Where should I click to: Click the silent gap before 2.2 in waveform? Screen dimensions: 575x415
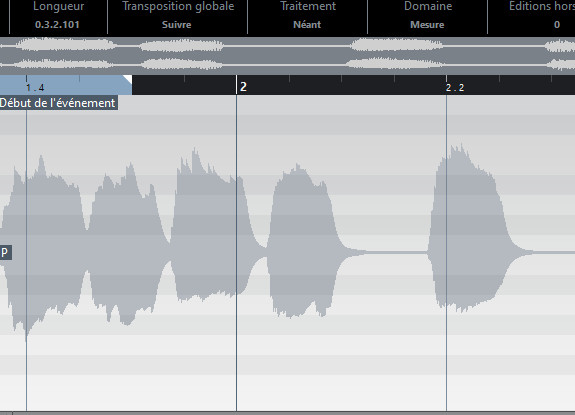(396, 253)
